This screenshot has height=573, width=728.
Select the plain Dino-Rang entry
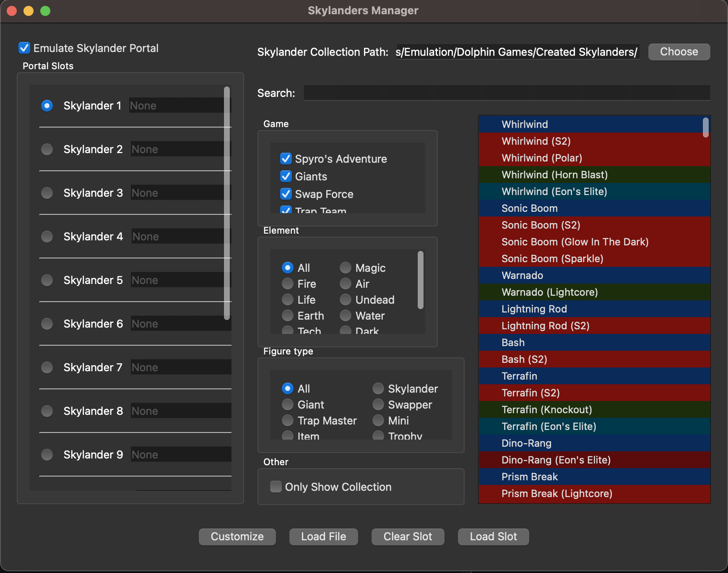coord(594,443)
